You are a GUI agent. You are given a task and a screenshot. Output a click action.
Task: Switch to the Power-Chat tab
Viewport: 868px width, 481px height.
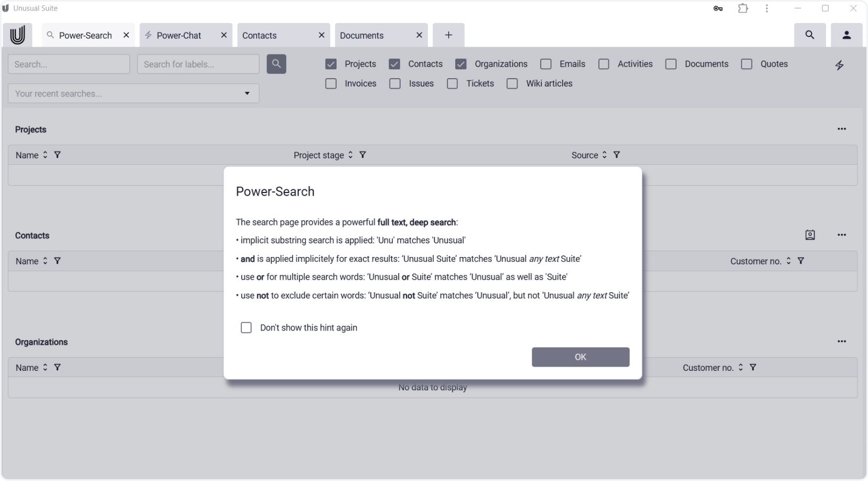pos(179,35)
